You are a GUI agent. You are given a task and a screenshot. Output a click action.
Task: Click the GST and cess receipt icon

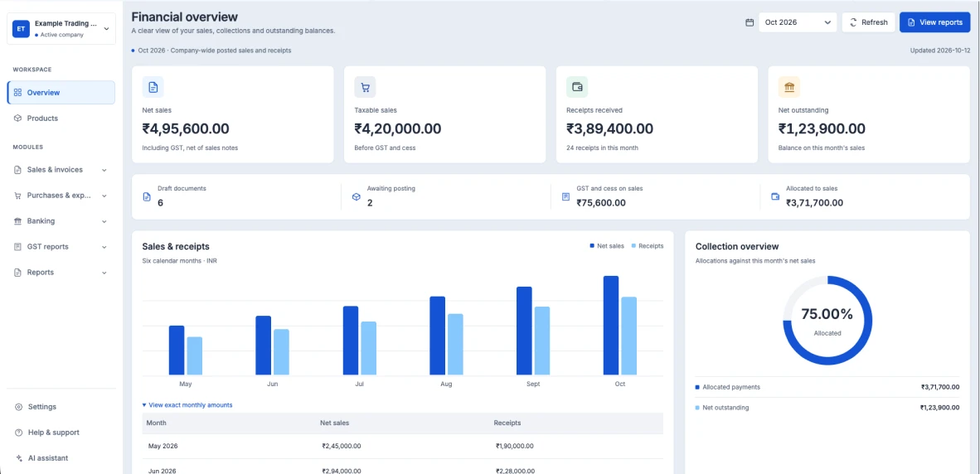pos(565,196)
